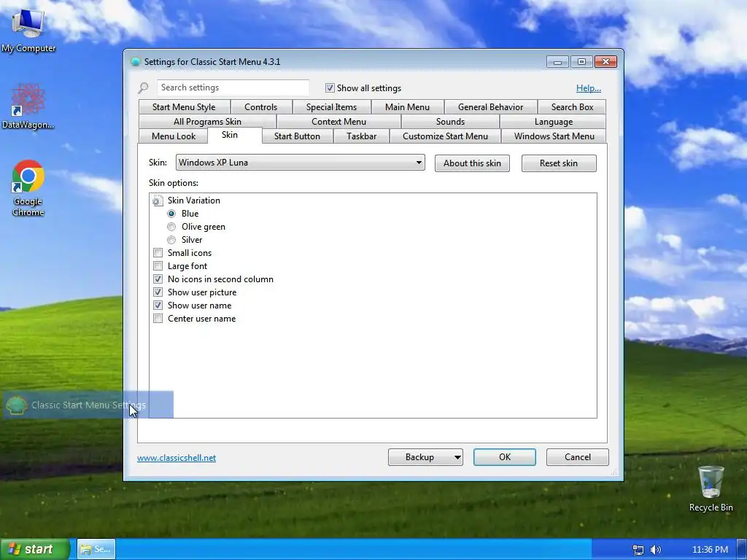The height and width of the screenshot is (560, 747).
Task: Open the volume speaker tray icon
Action: click(x=656, y=550)
